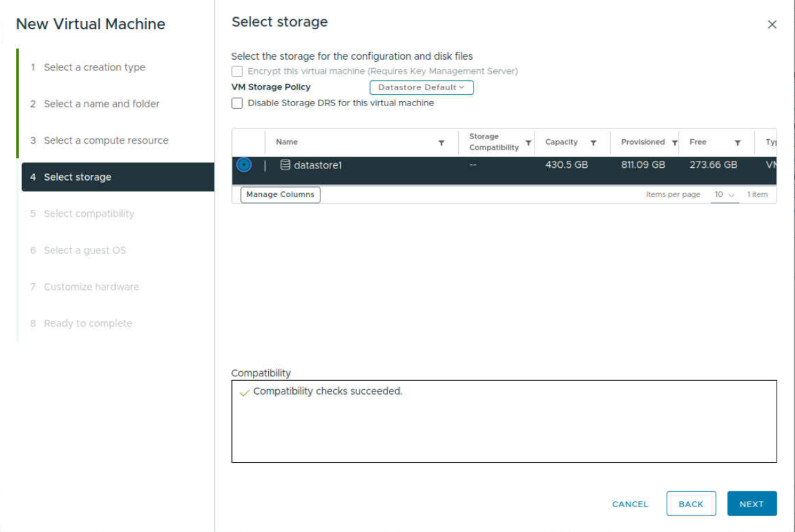Image resolution: width=795 pixels, height=532 pixels.
Task: Click the BACK button
Action: [x=691, y=503]
